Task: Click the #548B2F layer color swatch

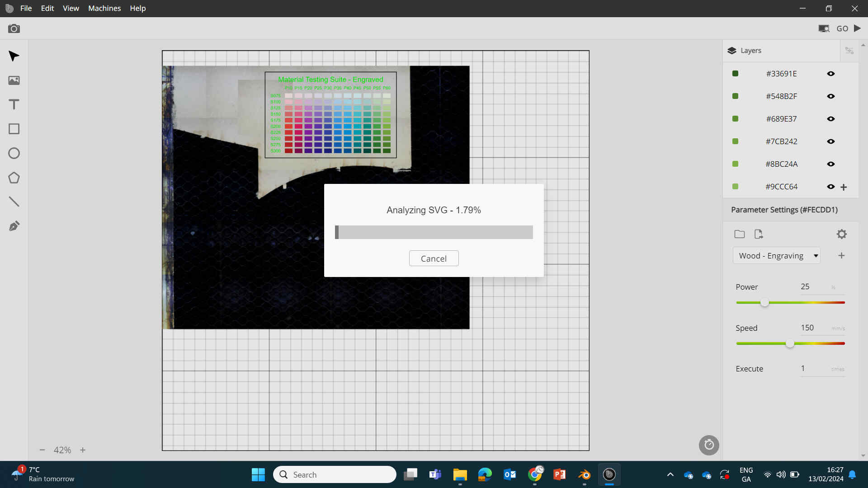Action: (x=735, y=96)
